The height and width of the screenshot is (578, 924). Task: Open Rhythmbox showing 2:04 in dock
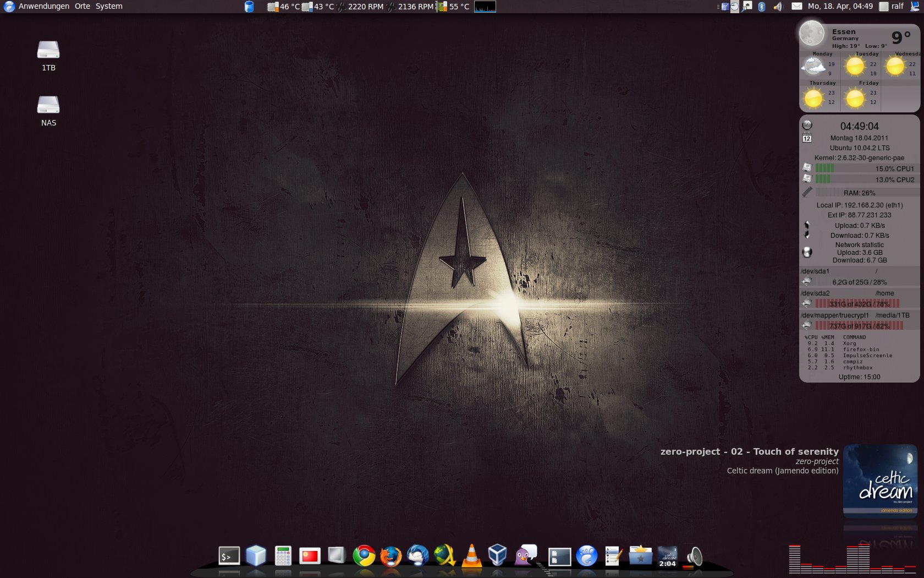[x=667, y=557]
